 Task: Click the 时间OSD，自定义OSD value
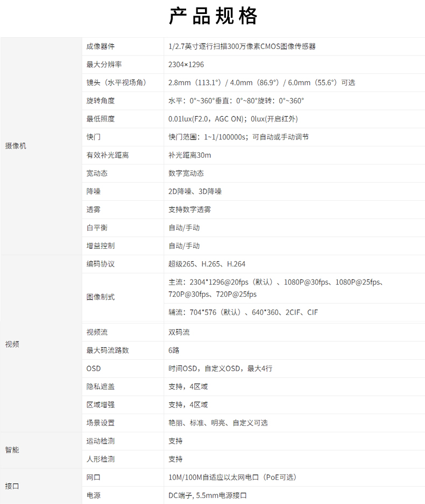click(221, 368)
